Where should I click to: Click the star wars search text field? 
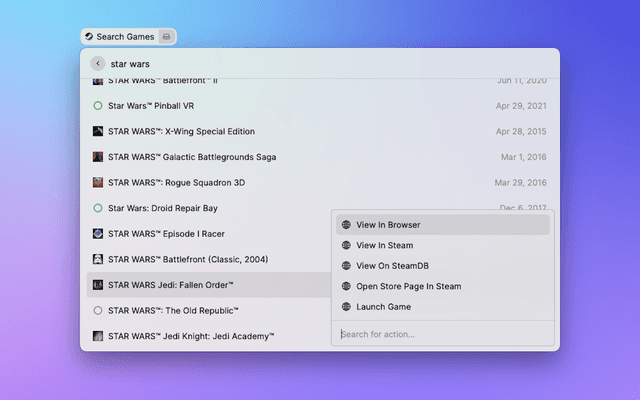[x=300, y=63]
